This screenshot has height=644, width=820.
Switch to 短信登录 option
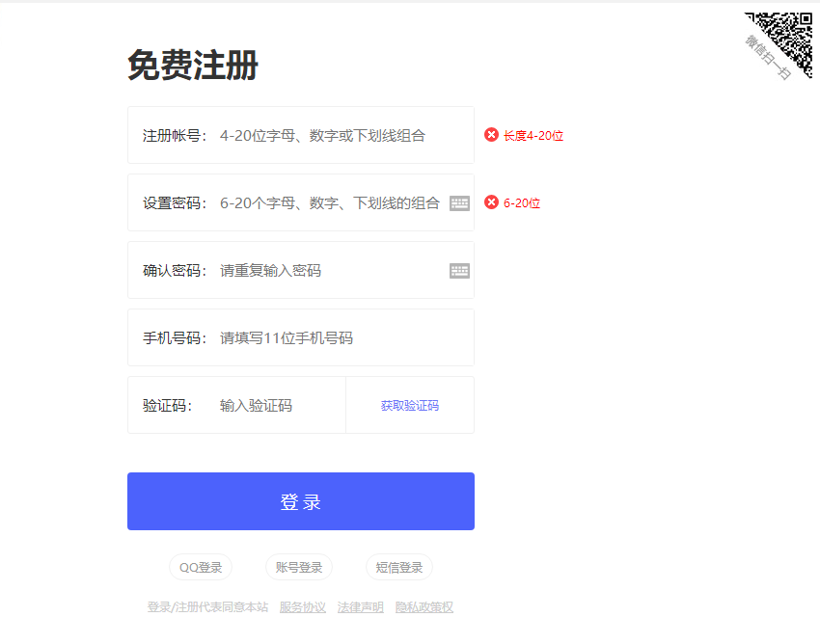point(399,568)
